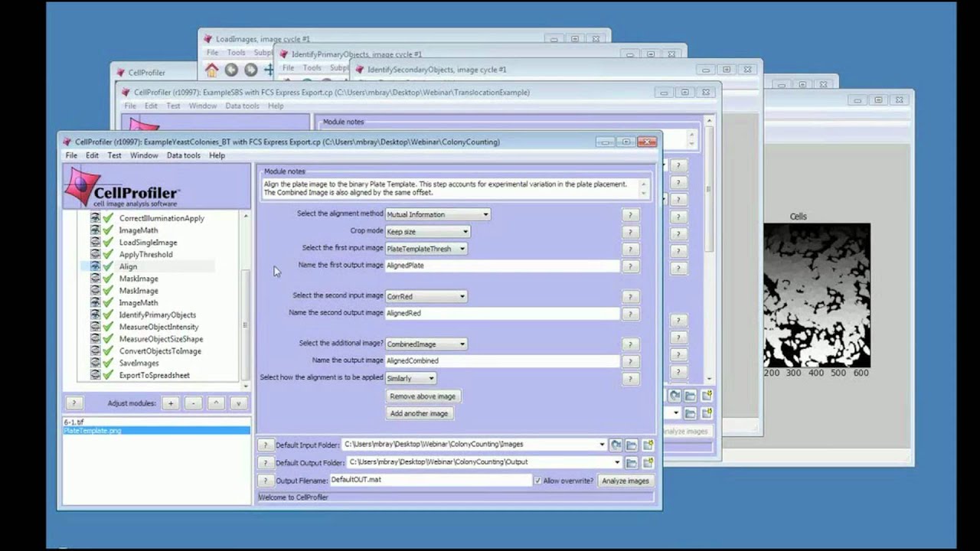The image size is (980, 551).
Task: Select PlateTemplate.png in file list
Action: click(x=156, y=430)
